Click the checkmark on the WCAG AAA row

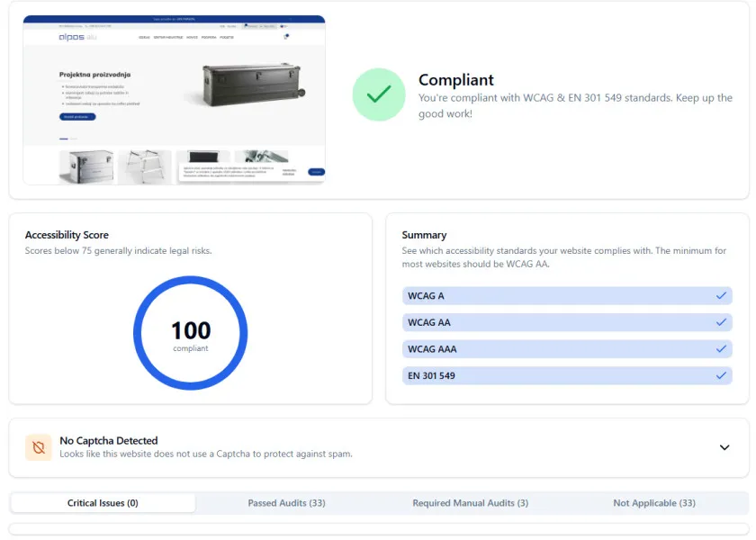[x=721, y=348]
